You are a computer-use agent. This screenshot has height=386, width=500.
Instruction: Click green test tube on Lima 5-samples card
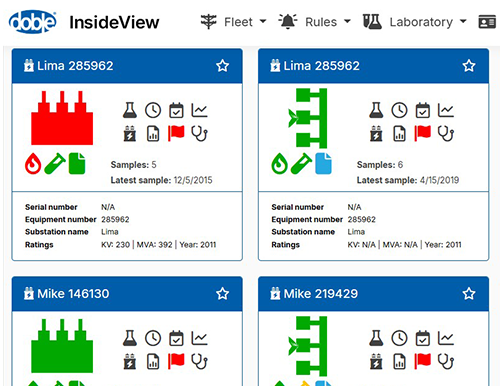pos(55,163)
